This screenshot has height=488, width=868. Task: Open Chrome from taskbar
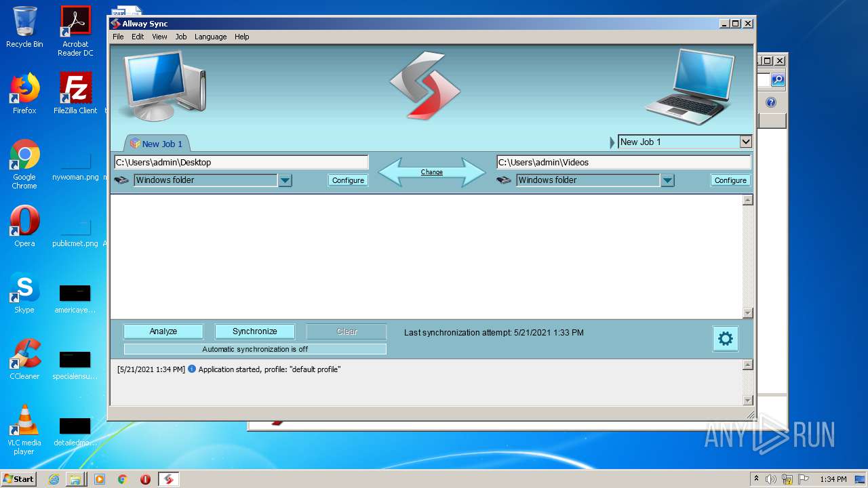coord(123,479)
